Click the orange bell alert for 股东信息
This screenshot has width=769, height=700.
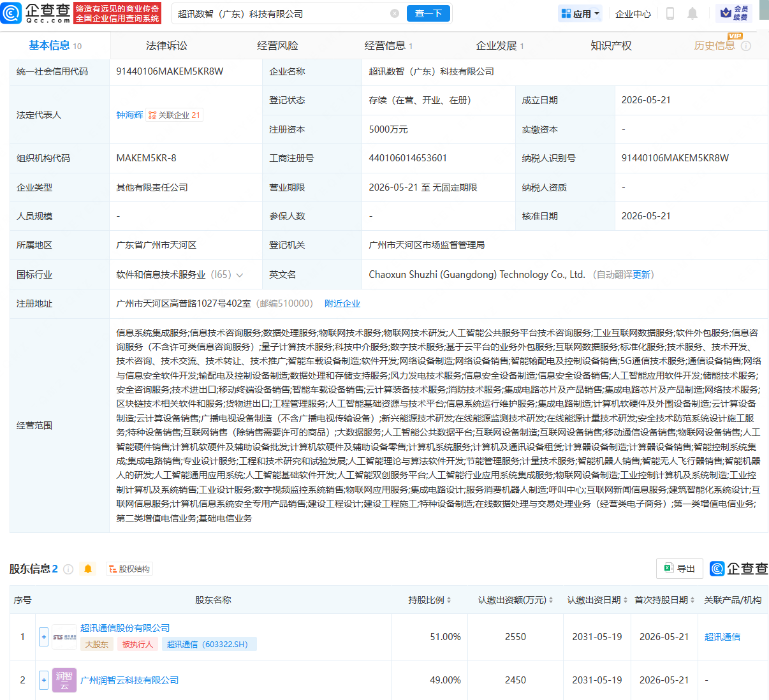(x=88, y=569)
